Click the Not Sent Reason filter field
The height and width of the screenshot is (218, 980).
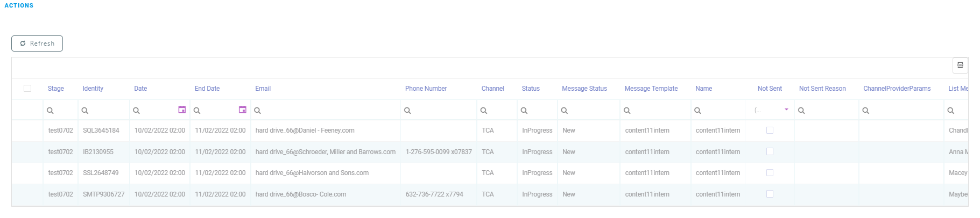click(x=830, y=111)
